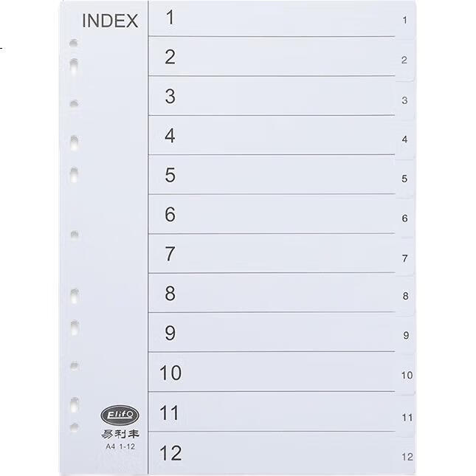Select the side tab numbered 5
The height and width of the screenshot is (476, 476).
pyautogui.click(x=405, y=179)
